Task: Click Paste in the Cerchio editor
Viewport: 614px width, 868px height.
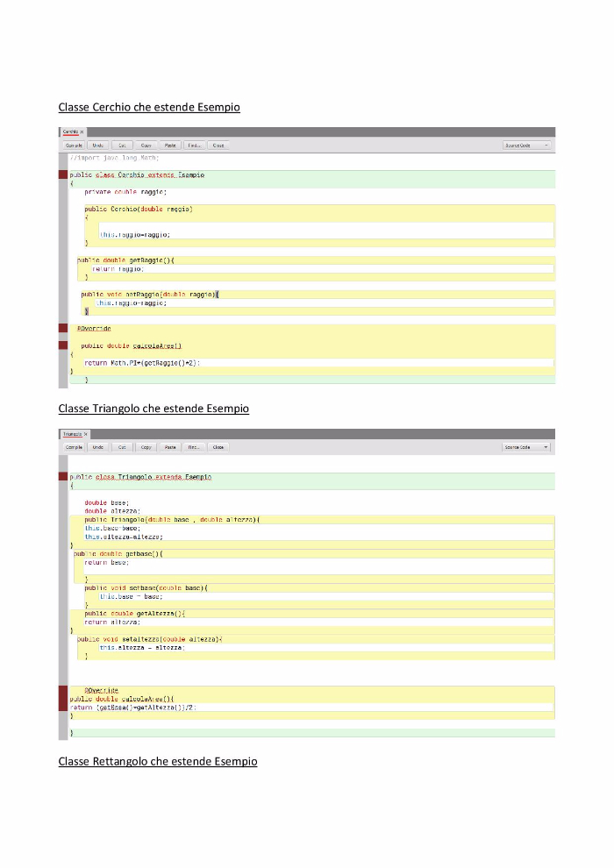Action: point(170,146)
